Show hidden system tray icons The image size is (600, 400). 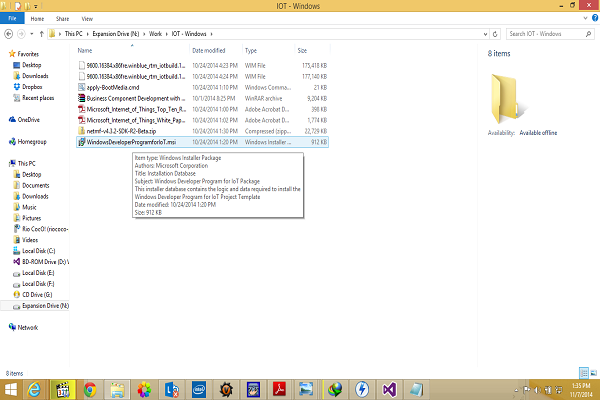pos(516,390)
